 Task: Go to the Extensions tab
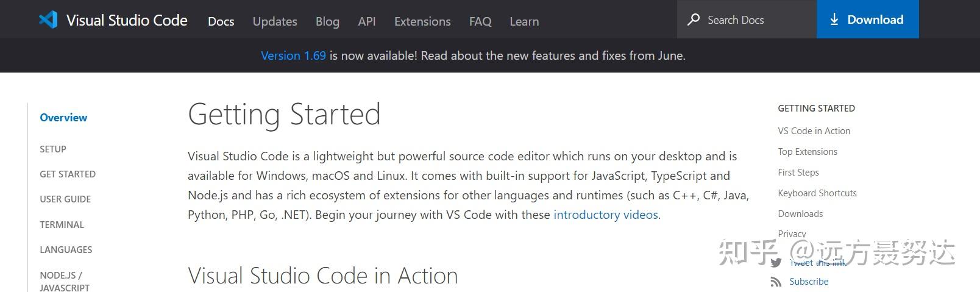pos(422,21)
